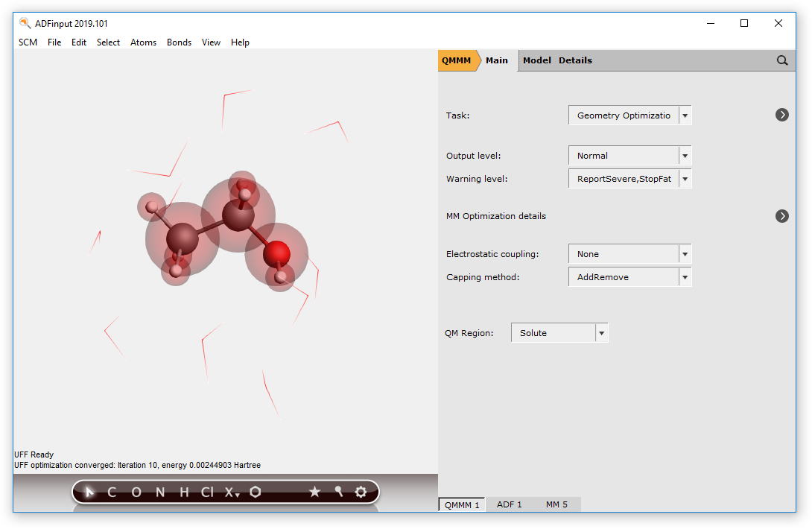The width and height of the screenshot is (812, 529).
Task: Expand the Output level dropdown
Action: 629,156
